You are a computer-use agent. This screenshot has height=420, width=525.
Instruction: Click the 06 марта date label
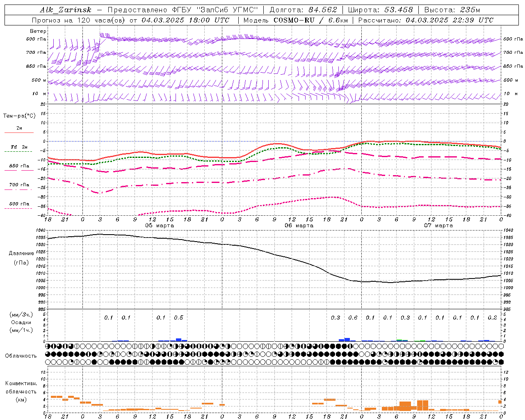[x=299, y=226]
